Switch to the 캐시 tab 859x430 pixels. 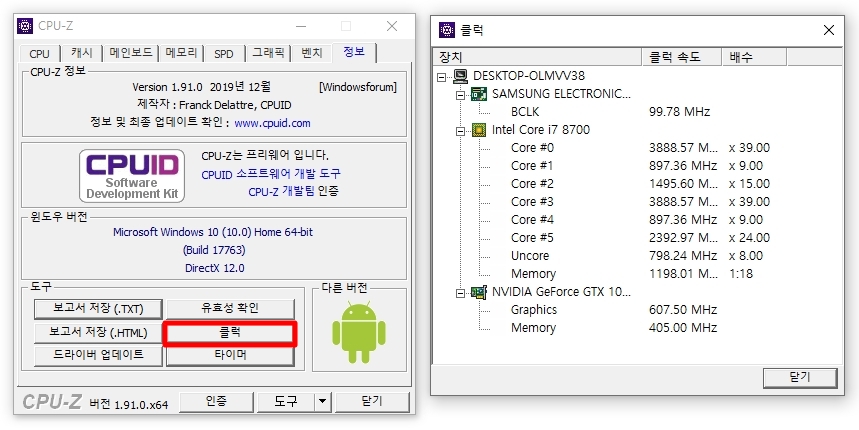coord(82,53)
